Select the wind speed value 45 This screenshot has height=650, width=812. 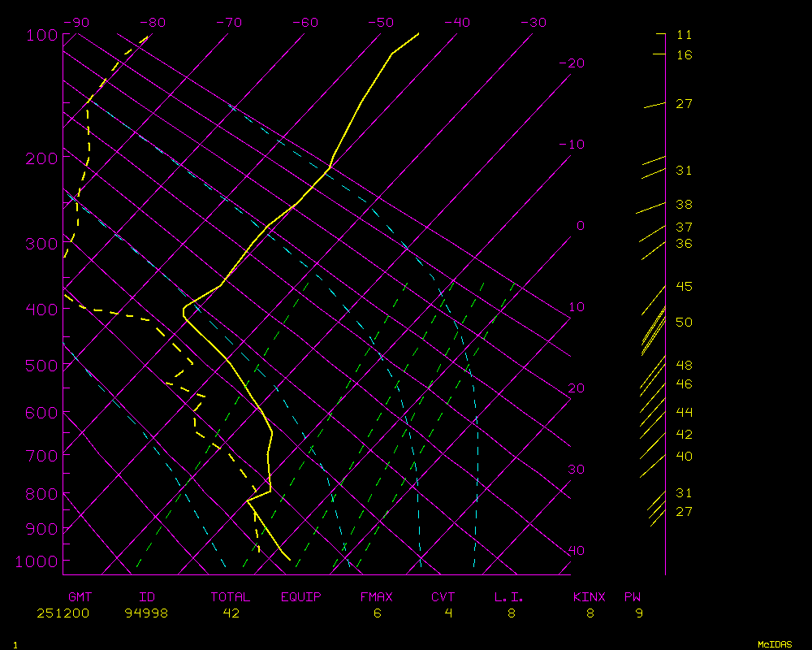tap(684, 287)
